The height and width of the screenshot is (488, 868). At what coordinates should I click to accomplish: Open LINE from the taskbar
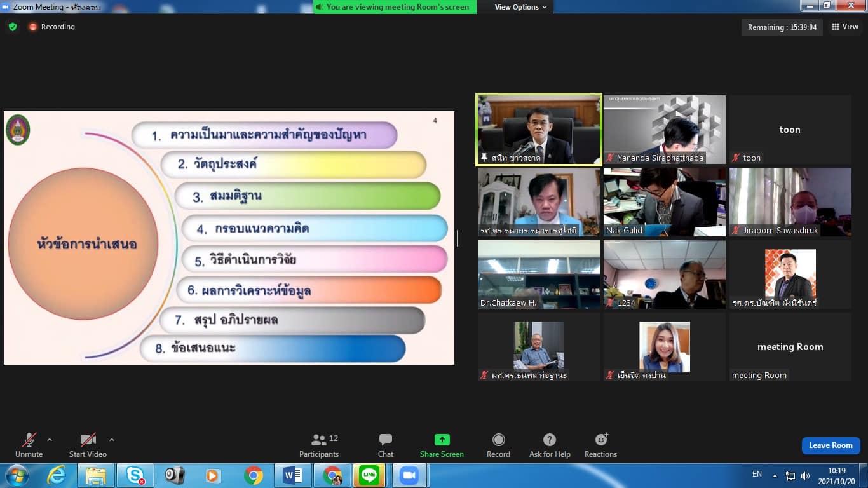369,475
